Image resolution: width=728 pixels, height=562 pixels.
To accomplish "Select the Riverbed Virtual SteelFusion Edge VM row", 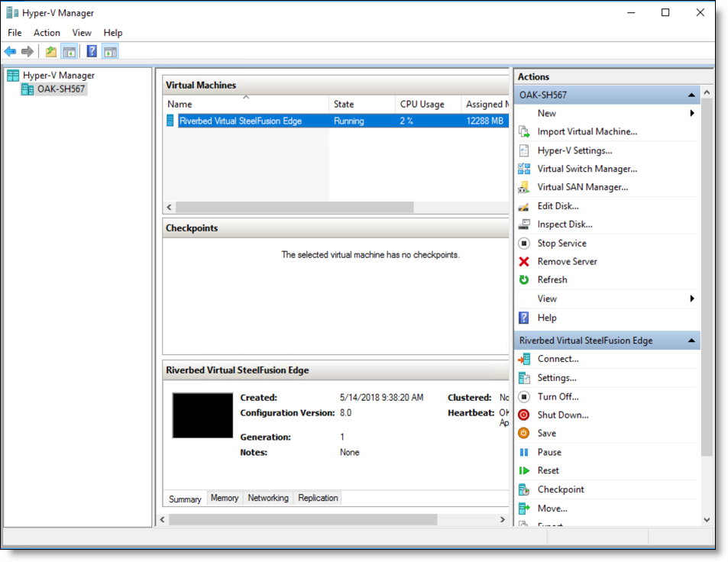I will [337, 121].
